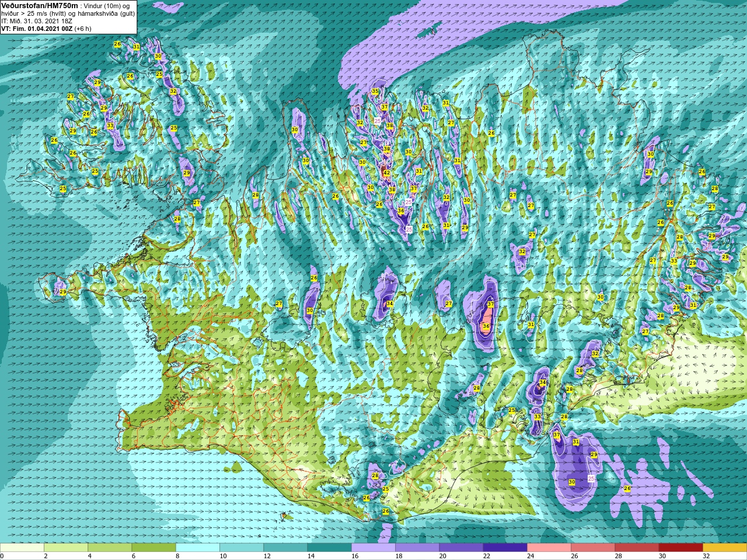Click the 'IT: Mið. 31. 03. 2021 18Z' line
This screenshot has width=747, height=560.
click(36, 21)
